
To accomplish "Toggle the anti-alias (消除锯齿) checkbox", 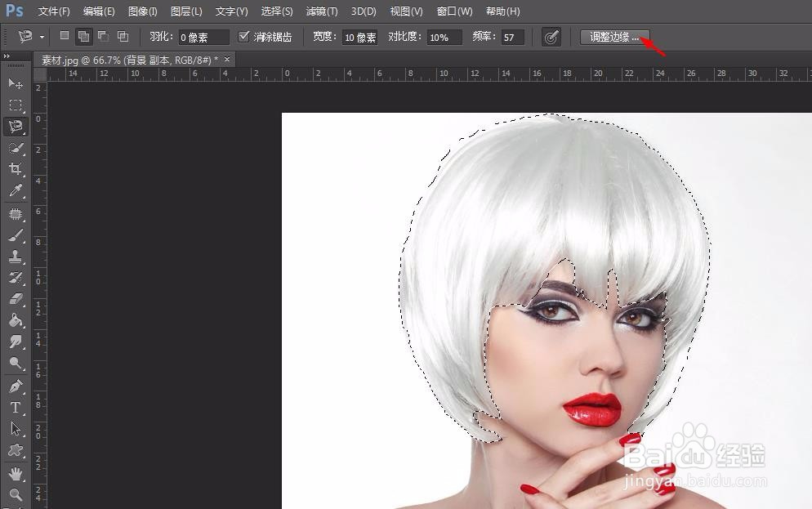I will coord(243,36).
